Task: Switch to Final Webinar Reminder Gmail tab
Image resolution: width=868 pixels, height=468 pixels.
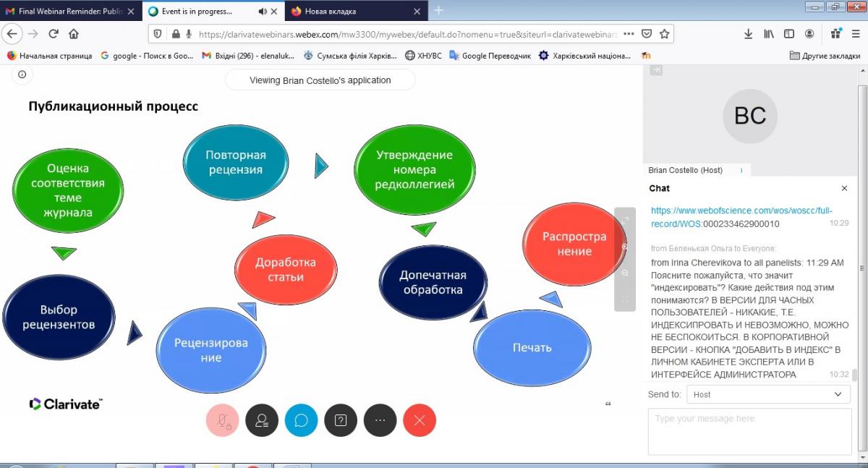Action: click(x=65, y=11)
